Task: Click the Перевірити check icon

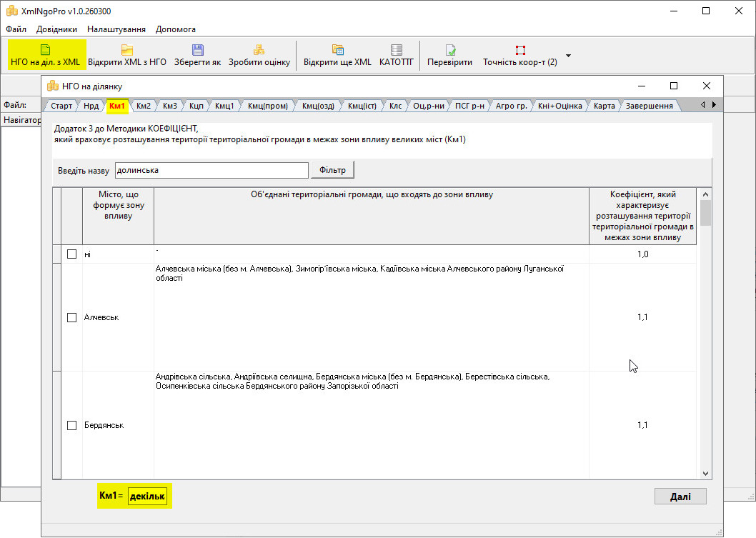Action: point(450,50)
